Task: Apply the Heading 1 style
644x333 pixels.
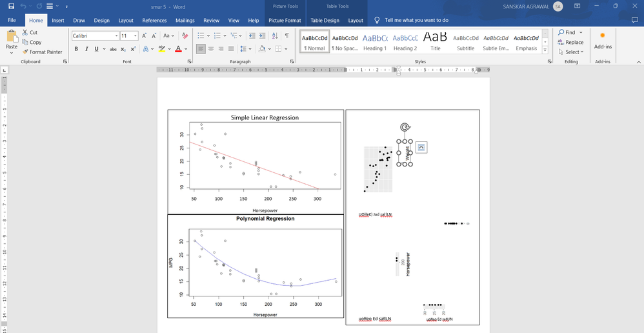Action: (x=374, y=41)
